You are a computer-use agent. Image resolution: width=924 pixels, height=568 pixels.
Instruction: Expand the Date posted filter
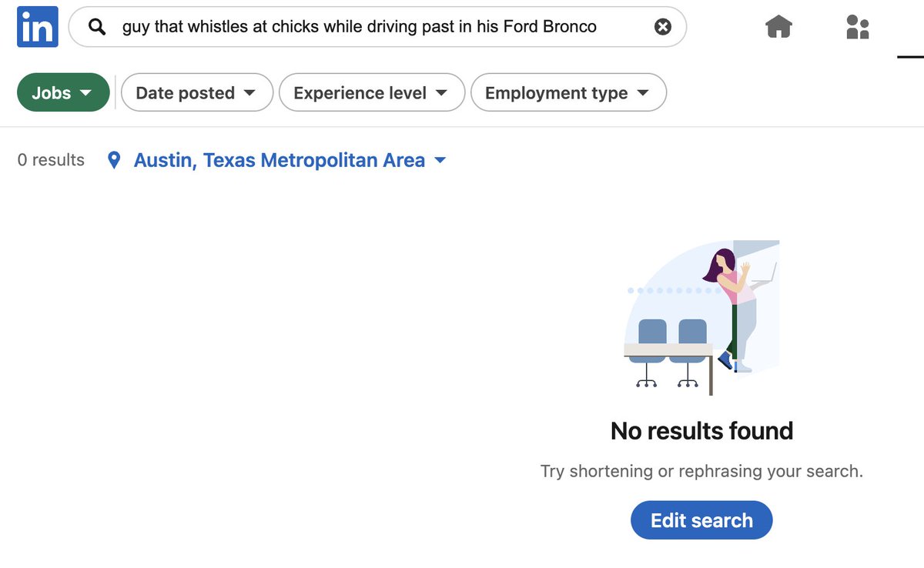coord(197,92)
